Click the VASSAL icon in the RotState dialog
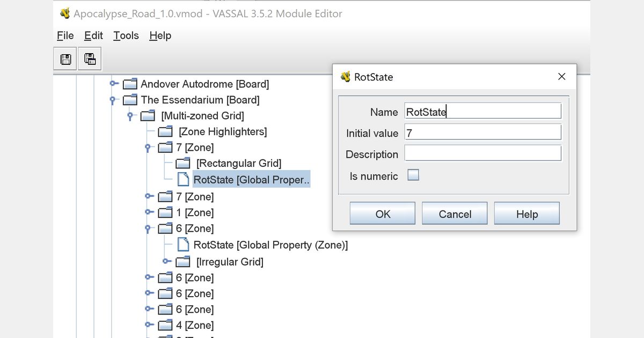 344,77
